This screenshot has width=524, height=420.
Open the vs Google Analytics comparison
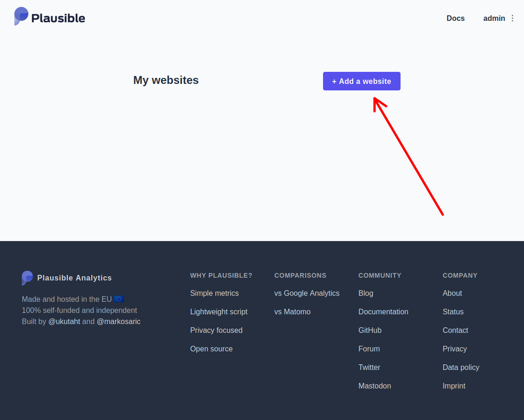307,293
